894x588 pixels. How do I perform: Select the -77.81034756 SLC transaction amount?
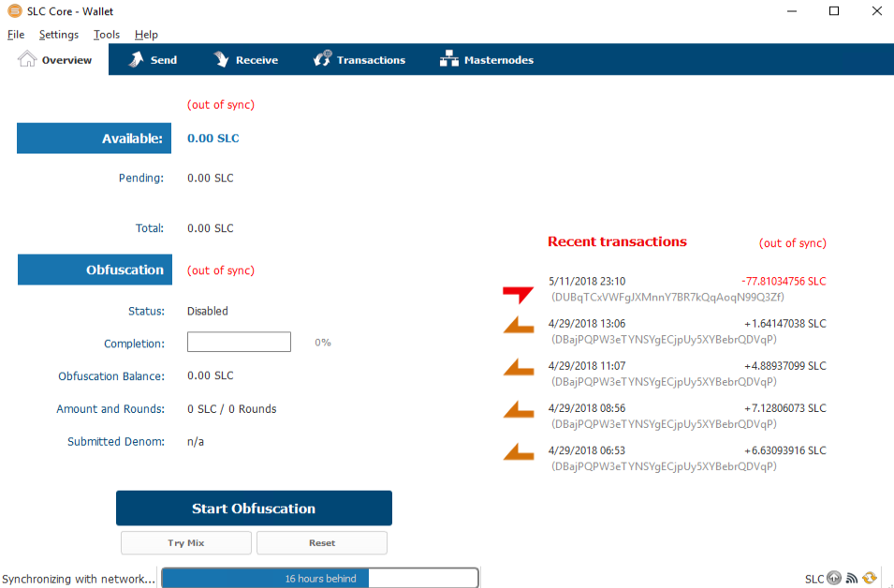[x=784, y=281]
